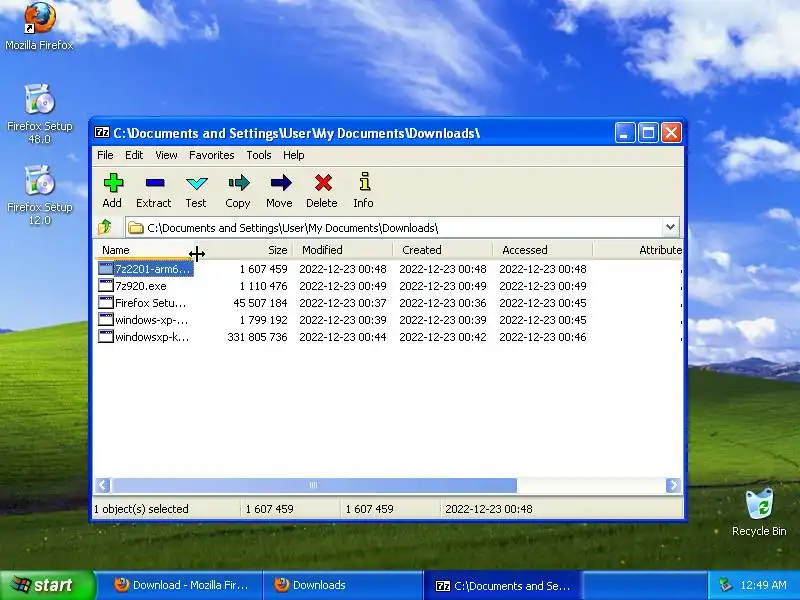Sort by Modified column header
Image resolution: width=800 pixels, height=600 pixels.
(343, 250)
